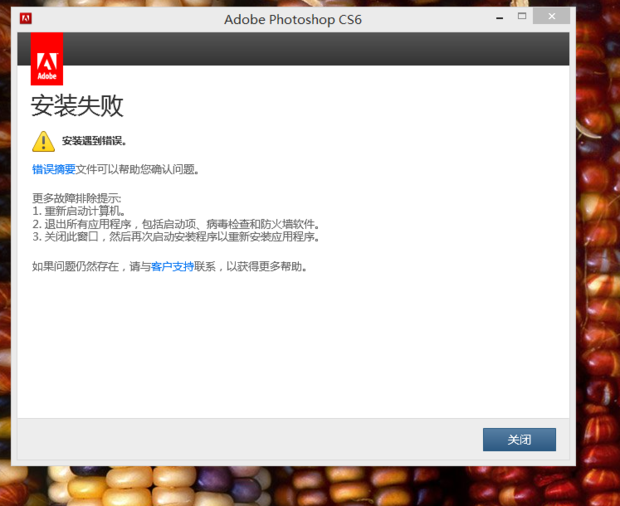Click the Adobe logo badge

(x=47, y=59)
